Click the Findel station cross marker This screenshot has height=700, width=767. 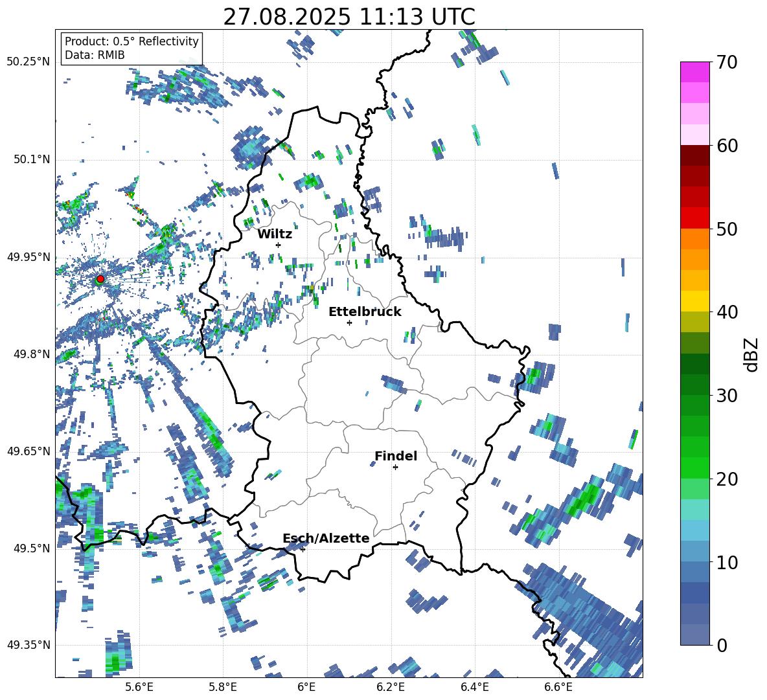(395, 468)
